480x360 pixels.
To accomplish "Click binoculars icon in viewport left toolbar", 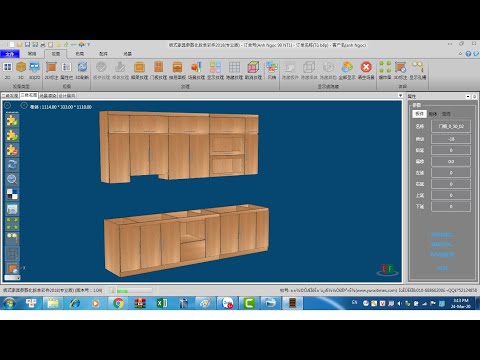I will (12, 238).
